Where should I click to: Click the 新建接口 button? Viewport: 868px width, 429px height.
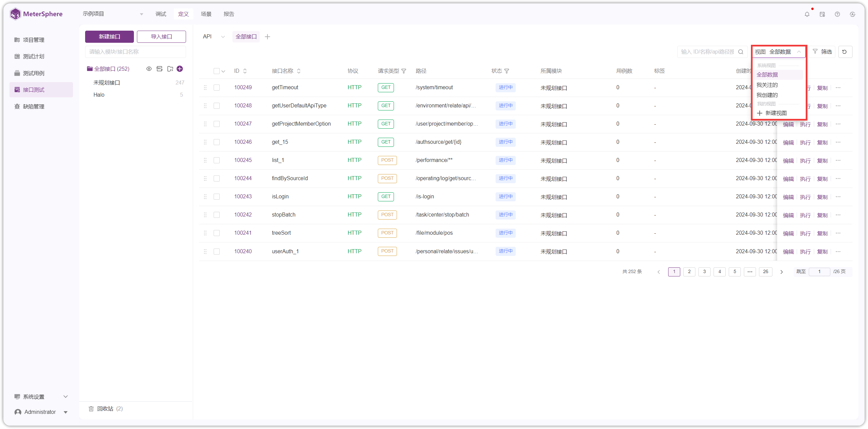pos(109,36)
